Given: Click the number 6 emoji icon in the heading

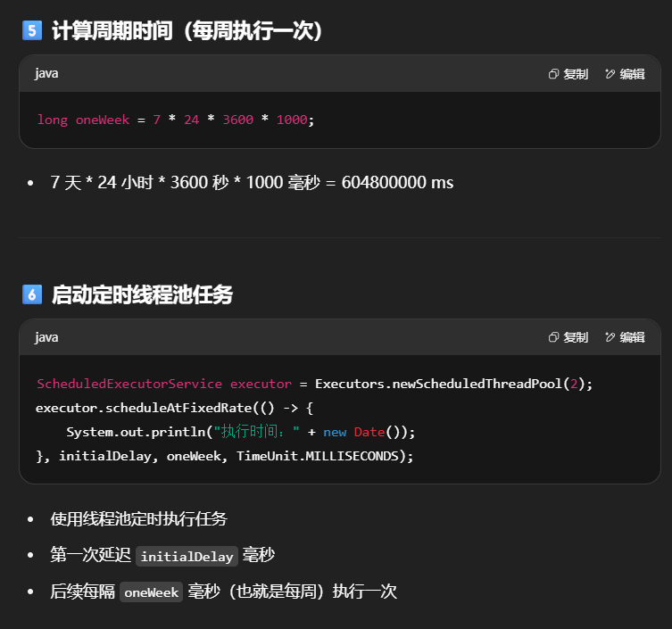Looking at the screenshot, I should [31, 294].
